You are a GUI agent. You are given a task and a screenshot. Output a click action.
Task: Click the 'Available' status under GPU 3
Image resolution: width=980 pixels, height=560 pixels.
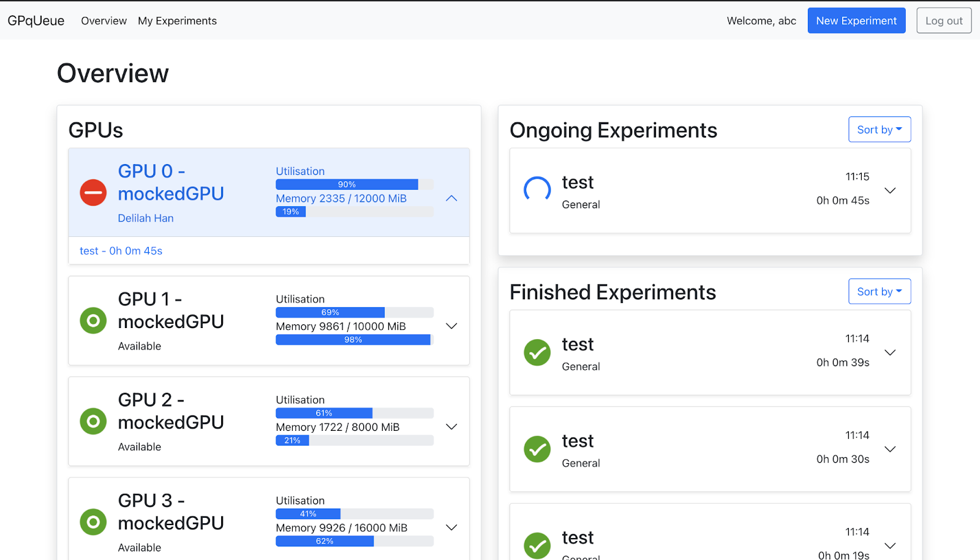pyautogui.click(x=140, y=548)
